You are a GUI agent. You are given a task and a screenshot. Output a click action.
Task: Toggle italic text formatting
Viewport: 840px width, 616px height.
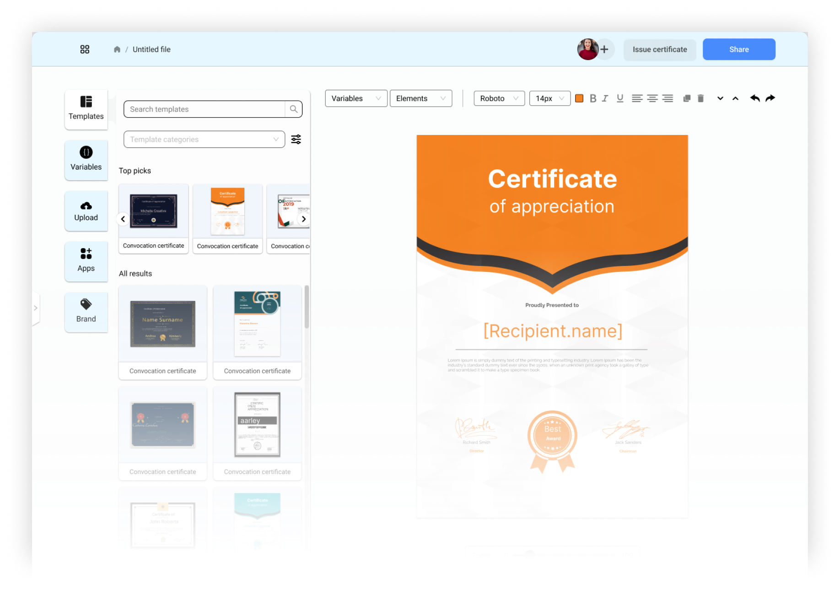click(605, 98)
